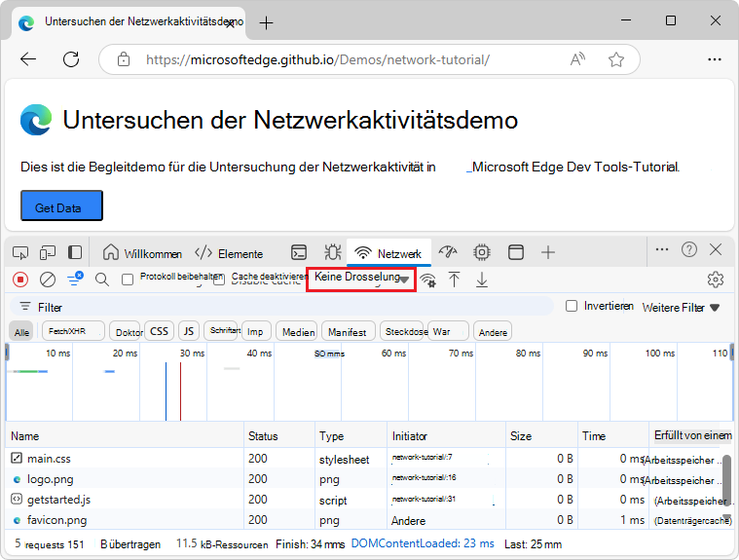Filter requests by CSS type
739x560 pixels.
pyautogui.click(x=159, y=331)
